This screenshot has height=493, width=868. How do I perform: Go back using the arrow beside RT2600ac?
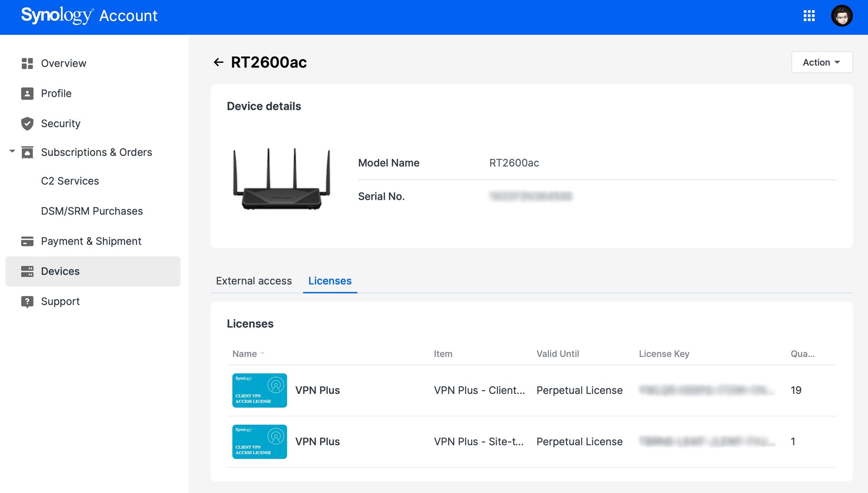click(x=218, y=62)
